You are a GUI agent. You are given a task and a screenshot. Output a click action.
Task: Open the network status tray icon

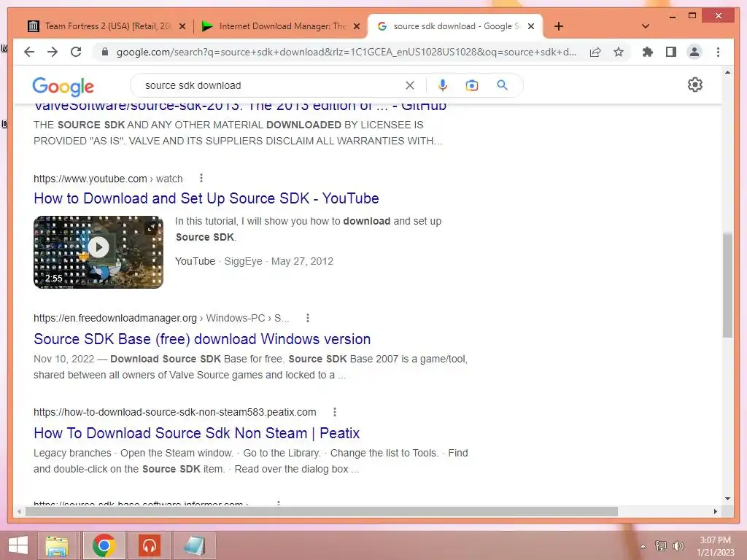point(661,546)
